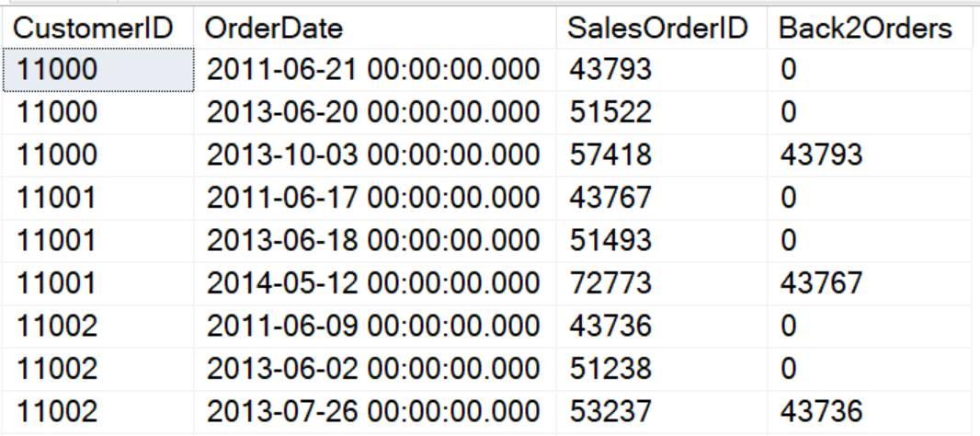Select the OrderDate column header
Screen dimensions: 980x436
click(375, 29)
